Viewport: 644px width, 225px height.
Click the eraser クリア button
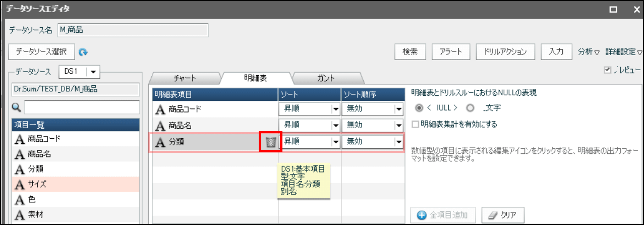pos(503,215)
